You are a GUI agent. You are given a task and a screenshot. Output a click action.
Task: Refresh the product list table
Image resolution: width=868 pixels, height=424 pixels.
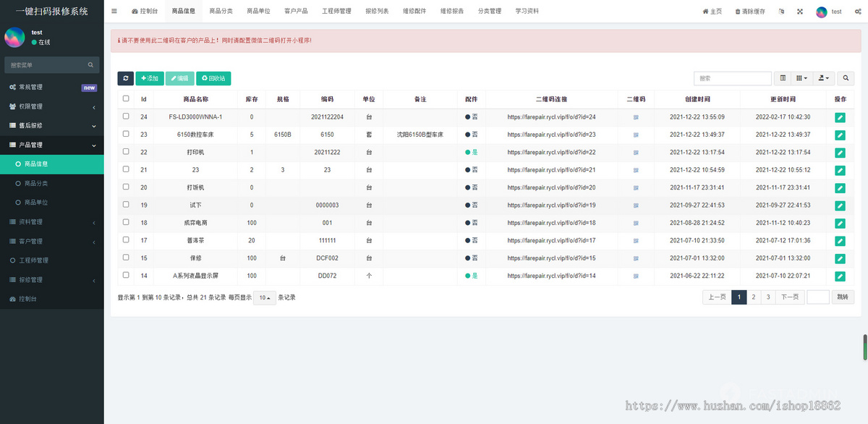[126, 77]
